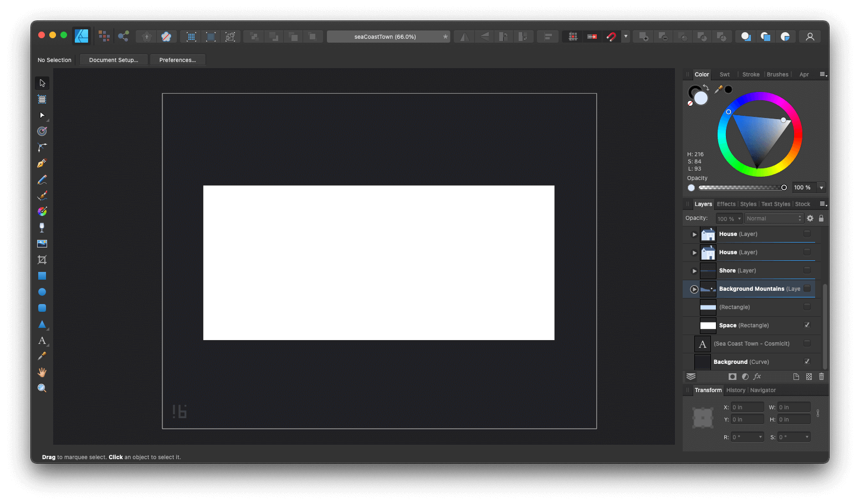The height and width of the screenshot is (504, 860).
Task: Select the Ellipse tool
Action: [x=42, y=291]
